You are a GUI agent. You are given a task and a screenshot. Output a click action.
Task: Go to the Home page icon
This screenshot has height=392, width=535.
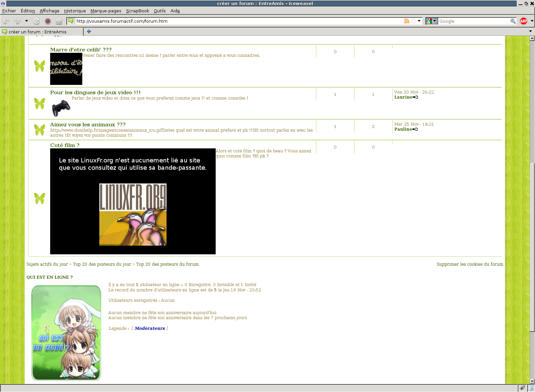59,21
